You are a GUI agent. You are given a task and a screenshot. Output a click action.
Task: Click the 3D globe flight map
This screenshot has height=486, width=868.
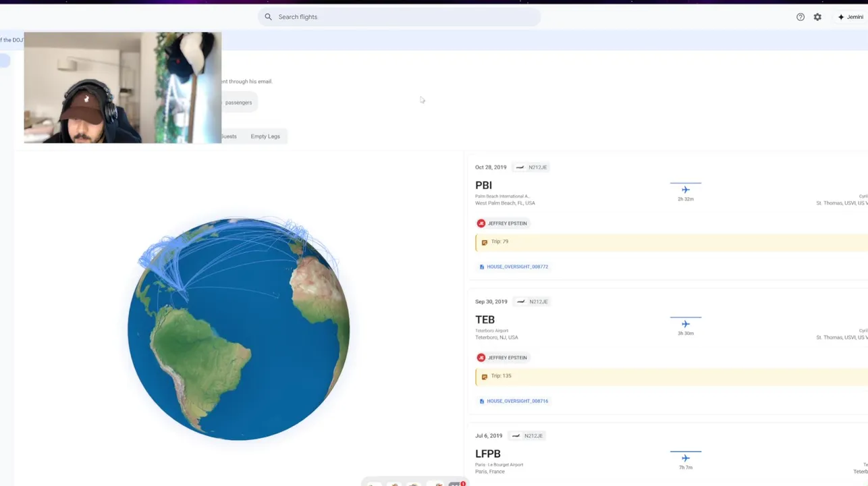click(238, 329)
